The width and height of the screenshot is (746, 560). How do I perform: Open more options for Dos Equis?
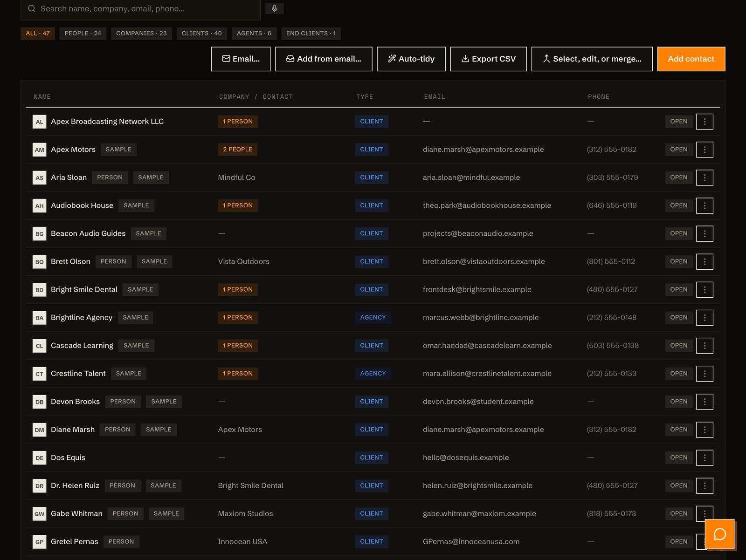point(705,458)
